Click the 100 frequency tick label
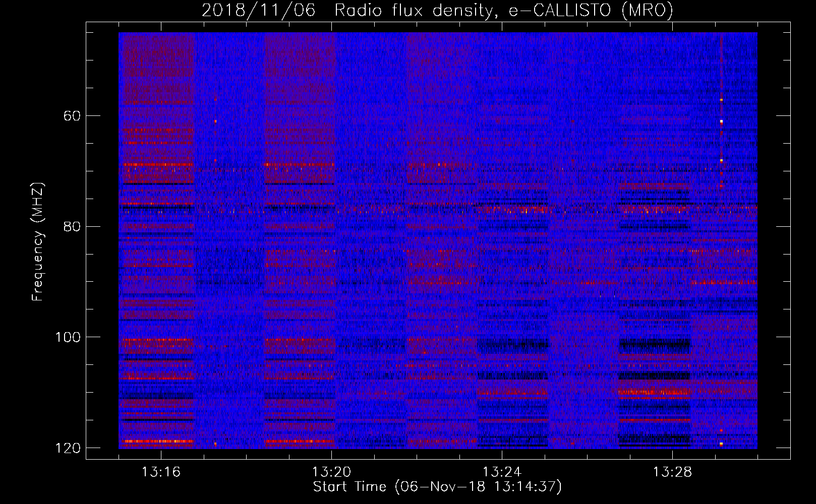Viewport: 816px width, 504px height. pos(68,337)
